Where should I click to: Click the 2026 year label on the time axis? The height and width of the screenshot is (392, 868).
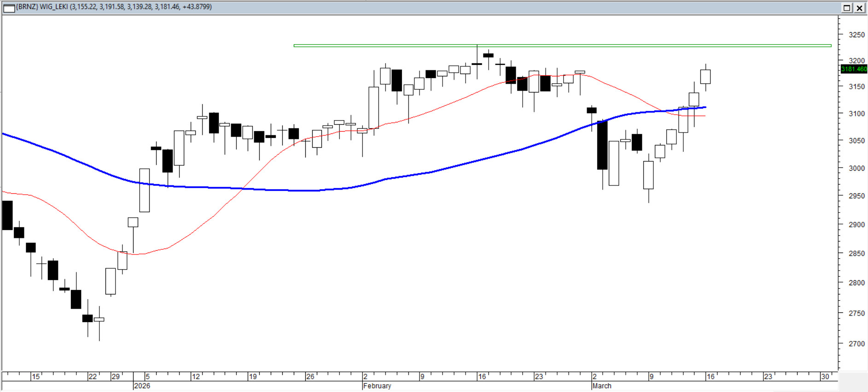click(142, 386)
